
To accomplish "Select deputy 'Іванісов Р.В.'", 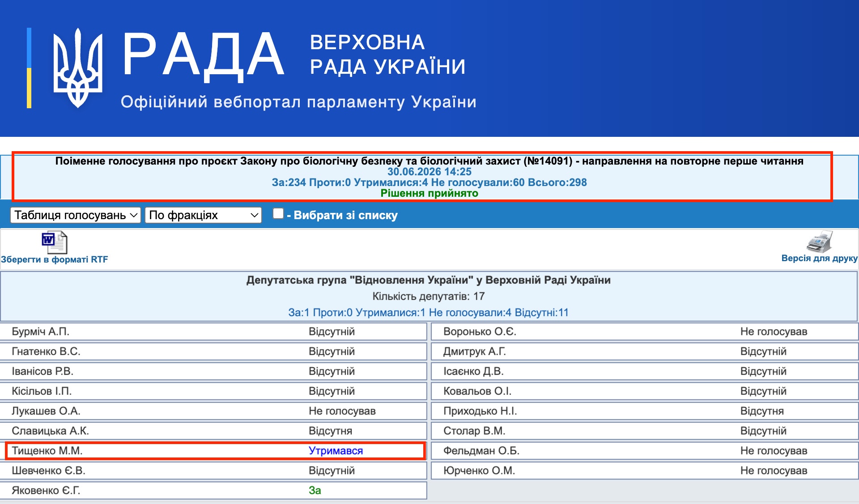I will 43,371.
